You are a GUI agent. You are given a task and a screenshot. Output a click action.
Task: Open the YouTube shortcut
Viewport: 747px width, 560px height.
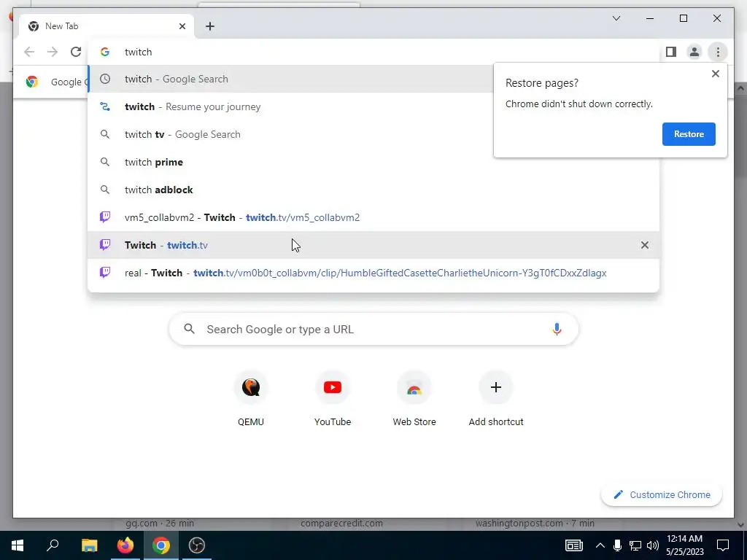[333, 399]
